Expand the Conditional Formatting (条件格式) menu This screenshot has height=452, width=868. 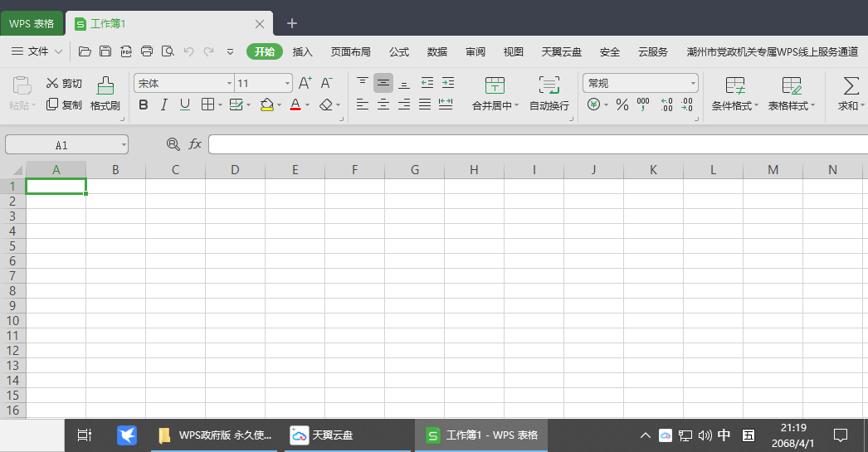[756, 105]
